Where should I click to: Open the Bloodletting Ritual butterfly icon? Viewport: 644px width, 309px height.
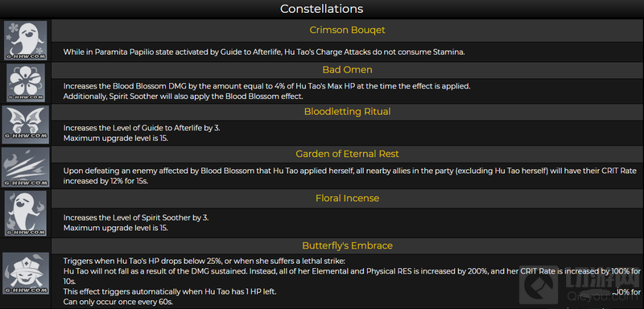(26, 125)
